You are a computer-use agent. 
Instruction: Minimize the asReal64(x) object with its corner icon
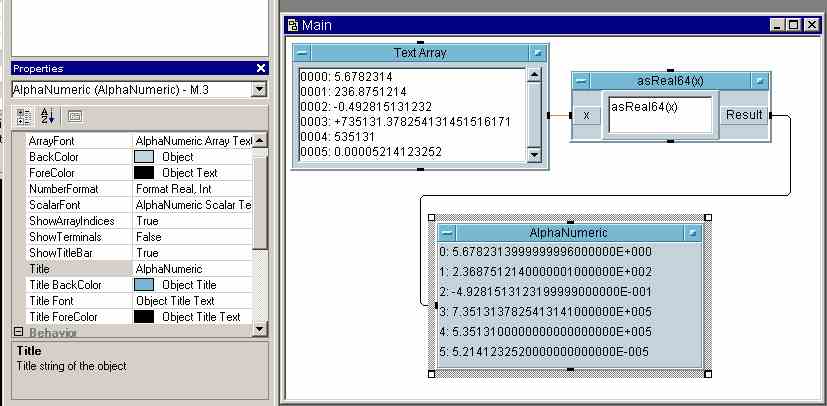coord(760,80)
